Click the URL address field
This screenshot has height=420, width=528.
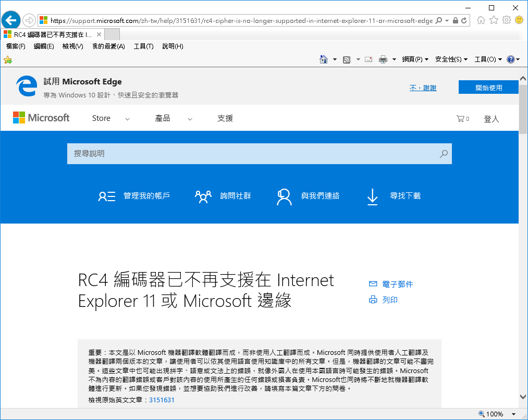tap(241, 20)
